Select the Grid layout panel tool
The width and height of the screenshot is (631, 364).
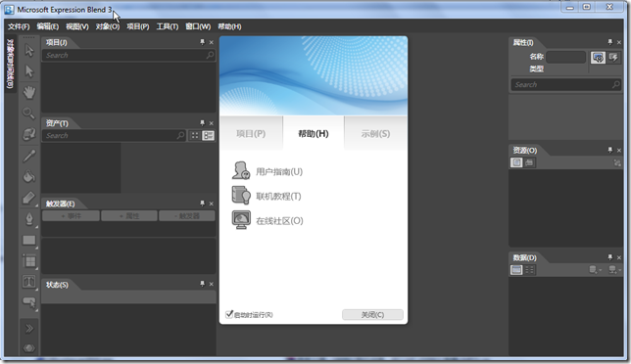tap(29, 261)
